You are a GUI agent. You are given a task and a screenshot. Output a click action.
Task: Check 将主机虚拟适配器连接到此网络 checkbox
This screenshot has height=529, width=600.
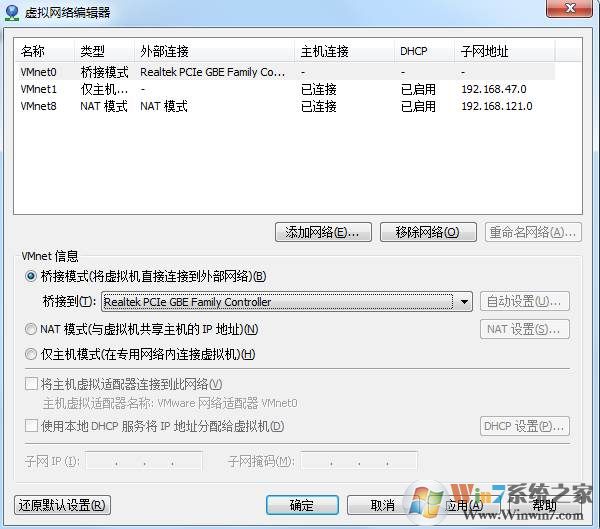(x=31, y=384)
